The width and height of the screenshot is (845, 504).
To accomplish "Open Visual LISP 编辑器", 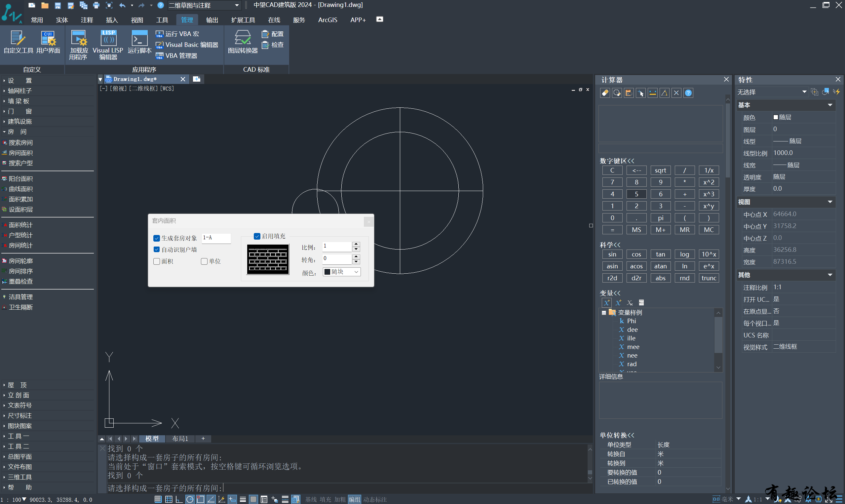I will (x=108, y=45).
